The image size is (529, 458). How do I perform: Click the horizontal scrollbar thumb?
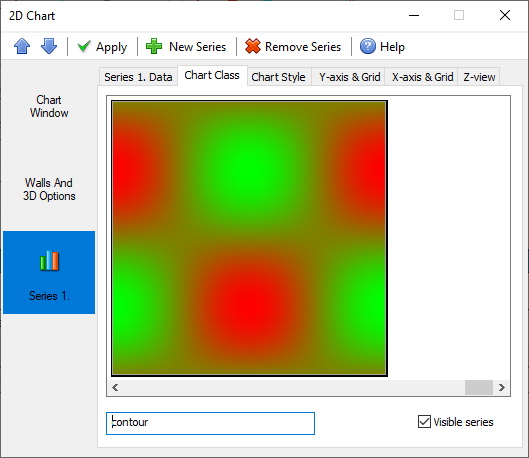(x=479, y=387)
